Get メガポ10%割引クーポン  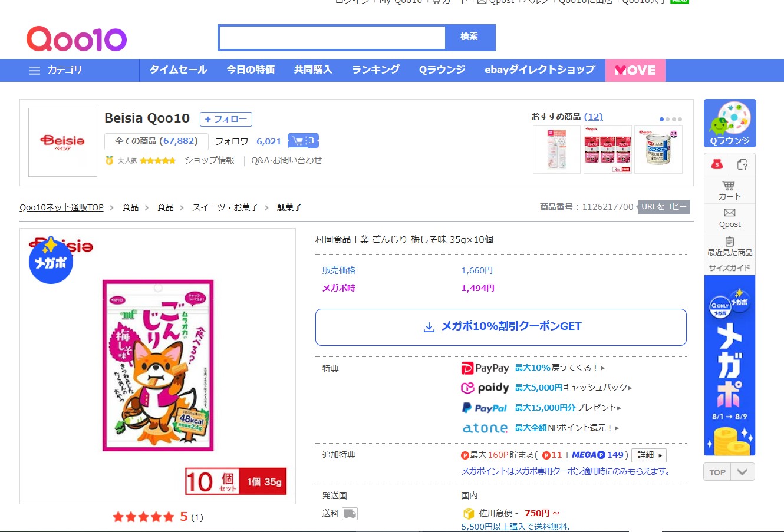[x=501, y=327]
